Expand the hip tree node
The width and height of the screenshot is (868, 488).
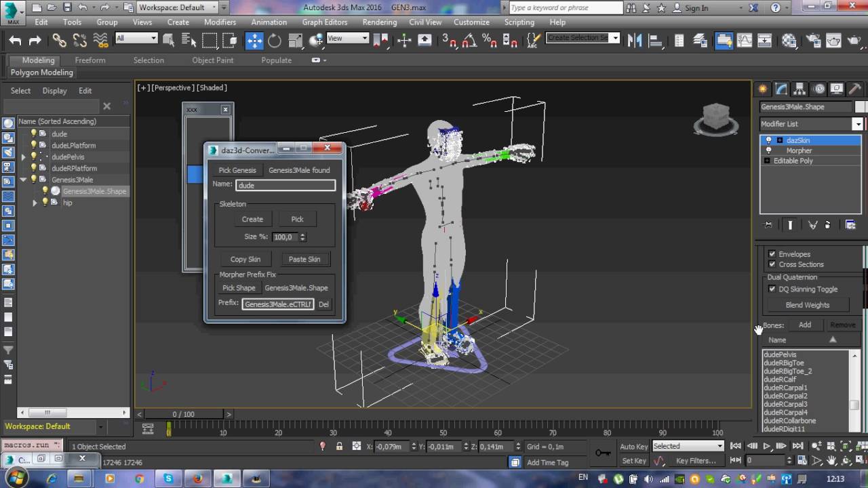click(x=35, y=203)
